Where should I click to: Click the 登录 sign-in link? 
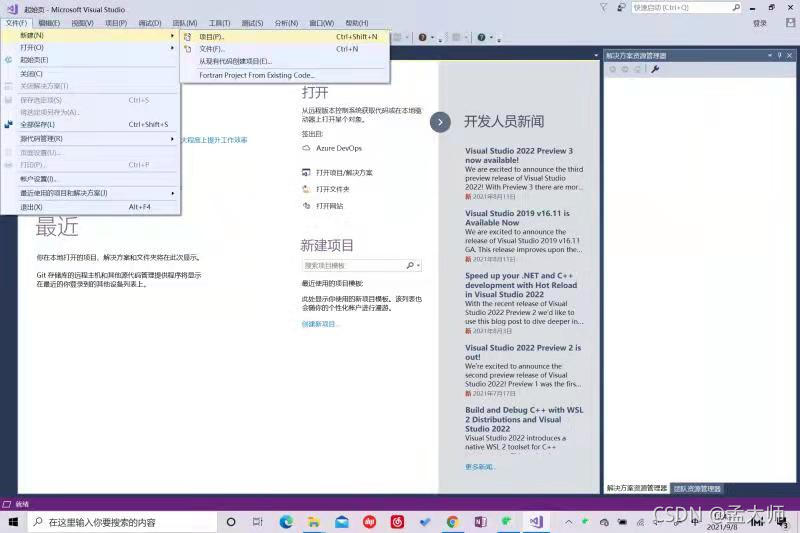pyautogui.click(x=760, y=23)
